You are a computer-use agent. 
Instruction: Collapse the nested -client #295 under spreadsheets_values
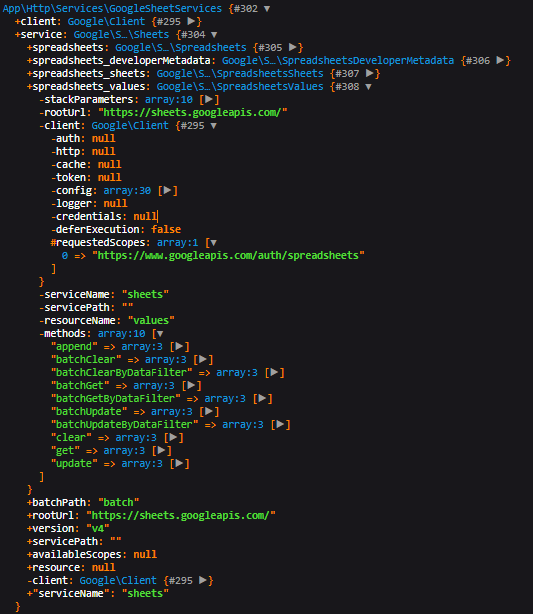click(213, 126)
